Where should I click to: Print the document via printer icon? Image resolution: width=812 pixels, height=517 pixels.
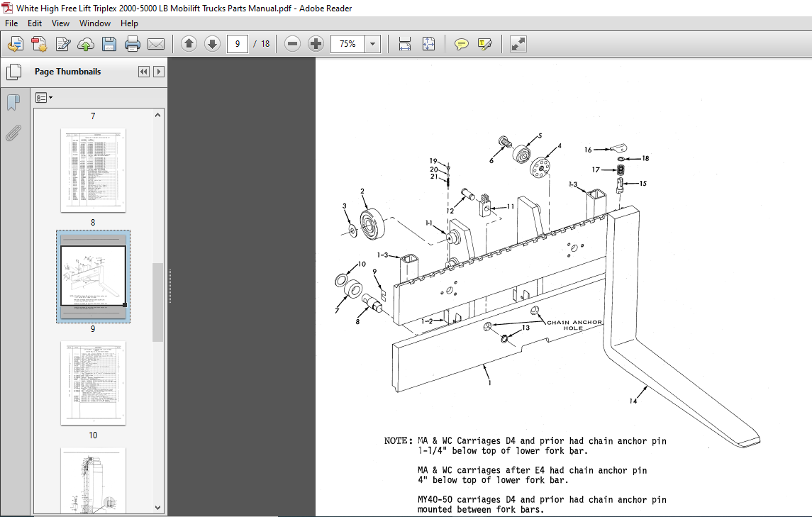133,44
